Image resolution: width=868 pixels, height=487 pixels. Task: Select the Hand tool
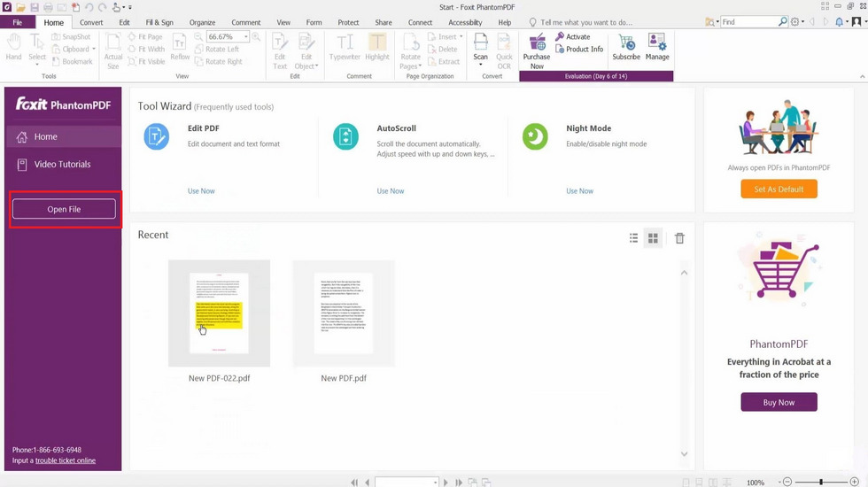(13, 46)
